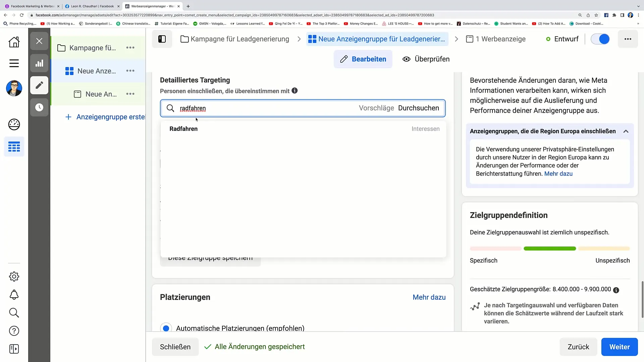This screenshot has height=362, width=644.
Task: Click Diese Zielgruppe speichern button
Action: 210,258
